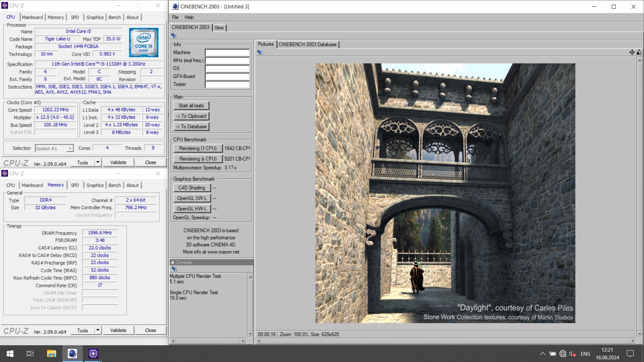
Task: Click the move/pan crosshair icon above picture
Action: [632, 52]
